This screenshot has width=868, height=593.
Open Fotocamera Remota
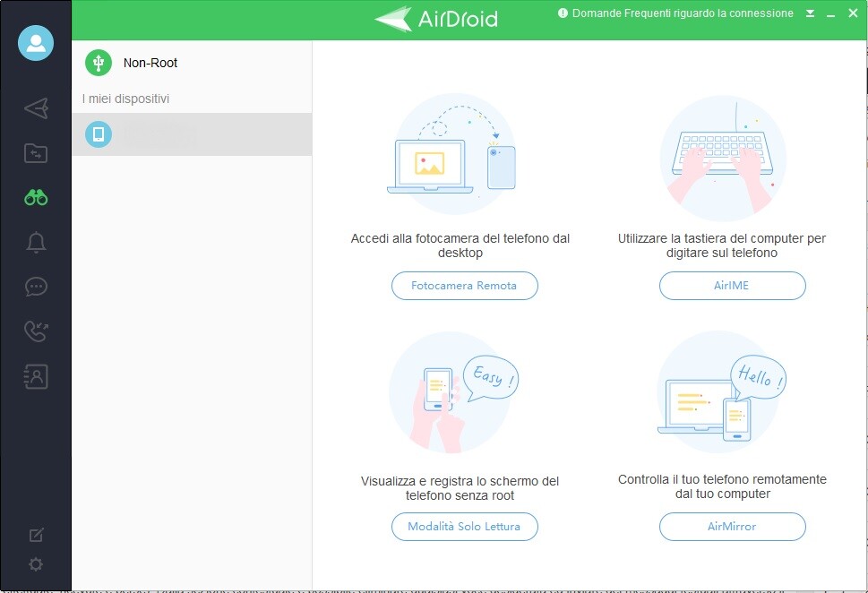coord(464,285)
